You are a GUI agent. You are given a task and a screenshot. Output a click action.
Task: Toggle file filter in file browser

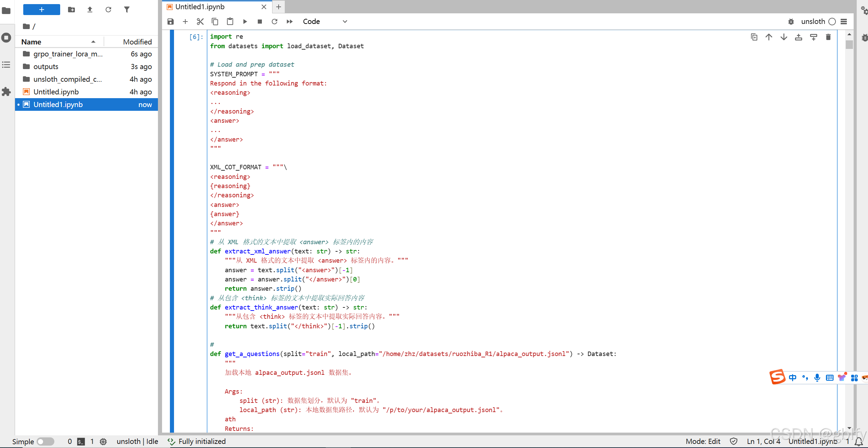tap(127, 10)
